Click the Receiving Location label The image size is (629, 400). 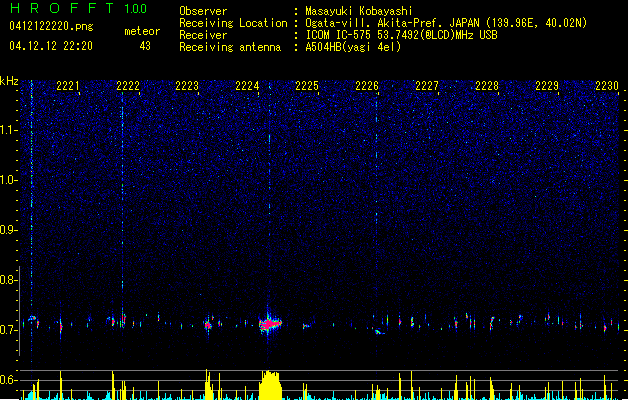coord(233,23)
